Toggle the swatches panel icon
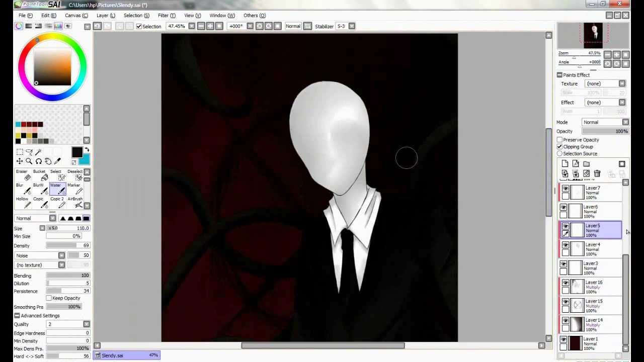644x362 pixels. pyautogui.click(x=58, y=26)
